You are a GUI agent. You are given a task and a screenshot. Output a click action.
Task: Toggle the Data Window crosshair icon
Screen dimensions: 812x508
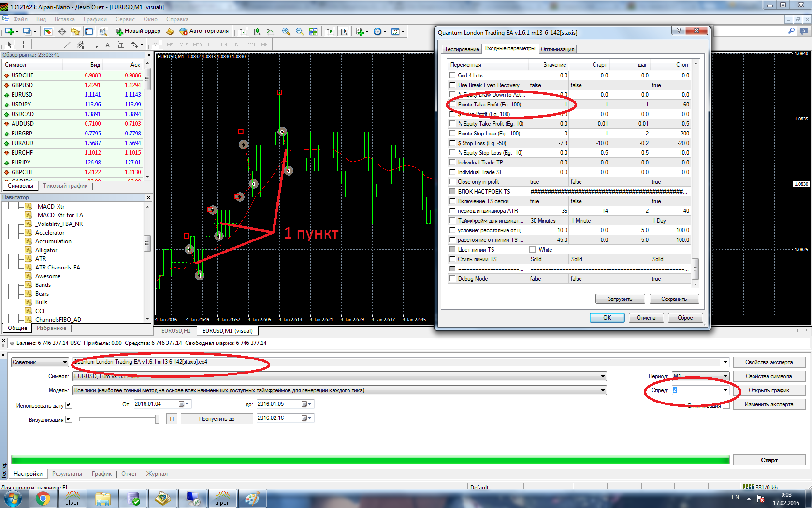tap(62, 31)
